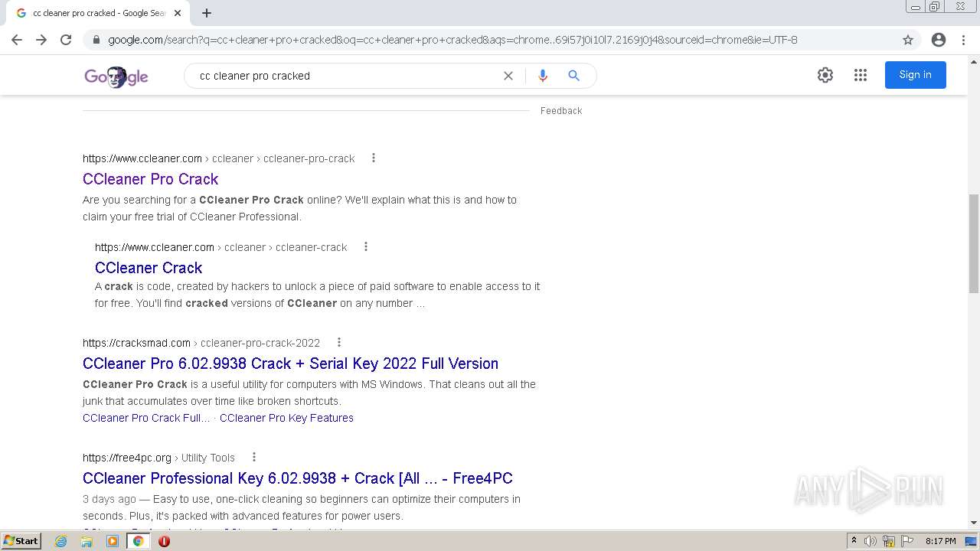Go back with browser back arrow

[17, 40]
